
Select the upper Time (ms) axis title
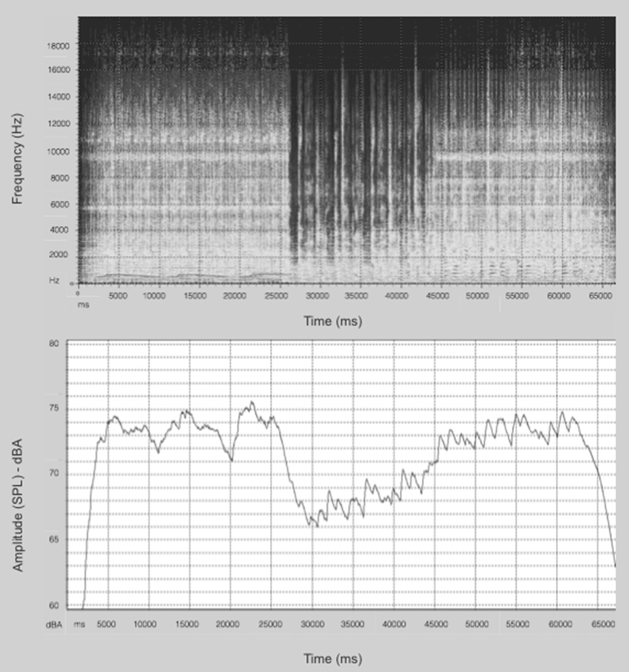332,321
